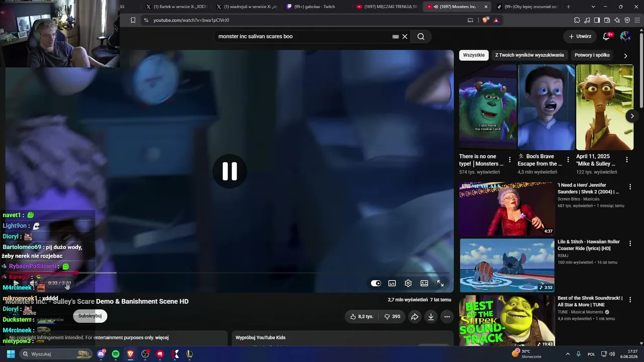Click the YouTube URL in the address bar
Viewport: 644px width, 362px height.
(191, 20)
